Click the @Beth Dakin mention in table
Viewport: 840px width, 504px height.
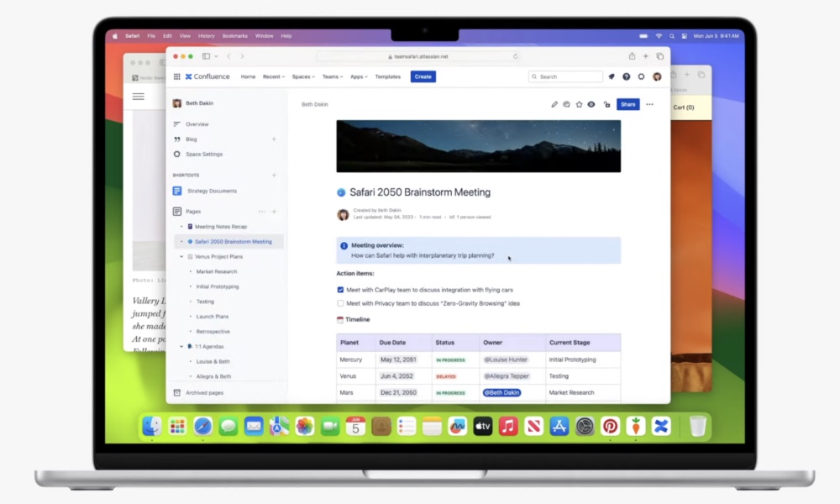coord(502,392)
